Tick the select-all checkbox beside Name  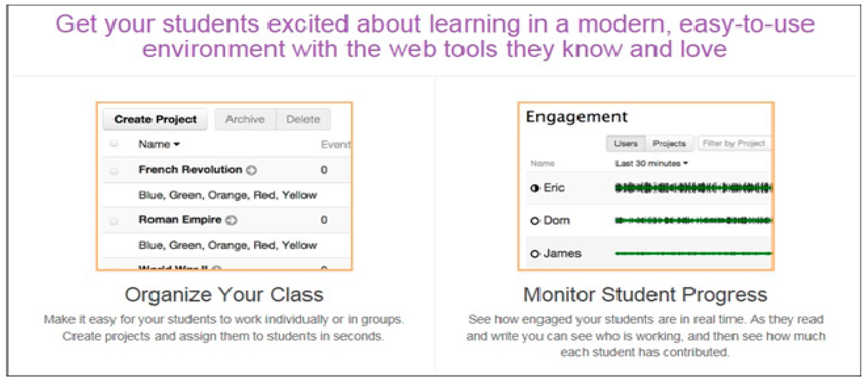(114, 144)
